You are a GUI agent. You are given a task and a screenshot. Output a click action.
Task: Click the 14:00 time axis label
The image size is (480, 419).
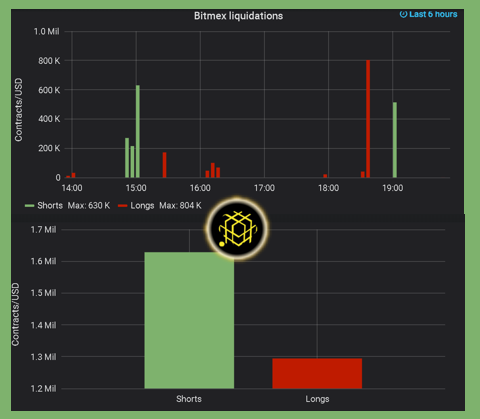72,188
